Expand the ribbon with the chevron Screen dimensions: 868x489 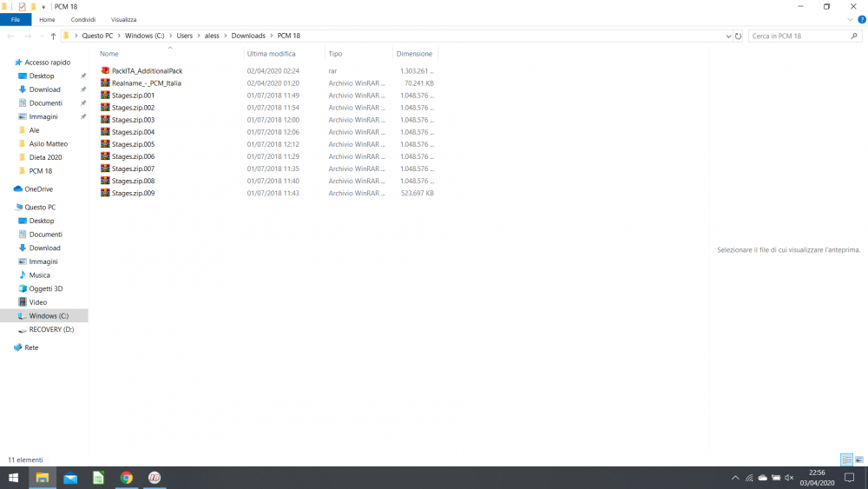point(850,19)
